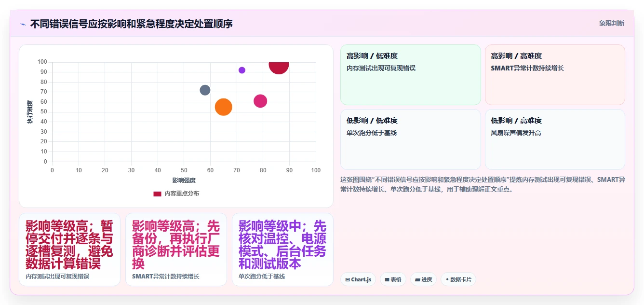Click the summary paragraph starting 这张图围绕

pyautogui.click(x=483, y=184)
